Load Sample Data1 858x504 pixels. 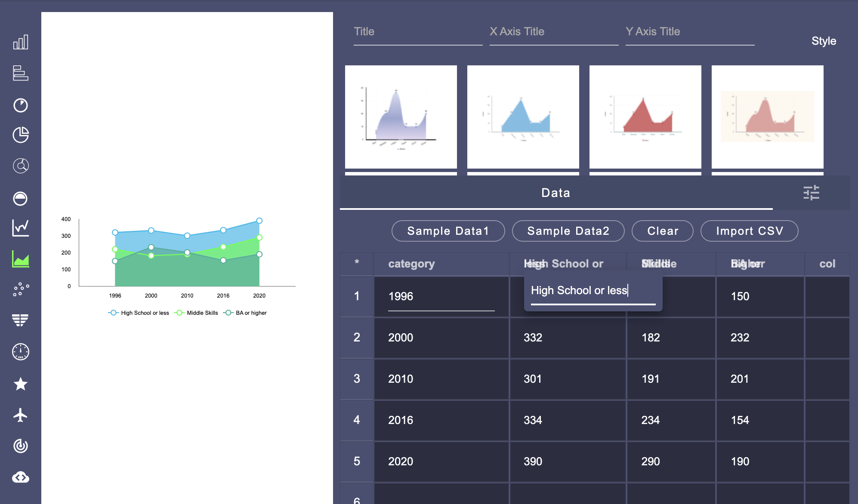(x=448, y=231)
